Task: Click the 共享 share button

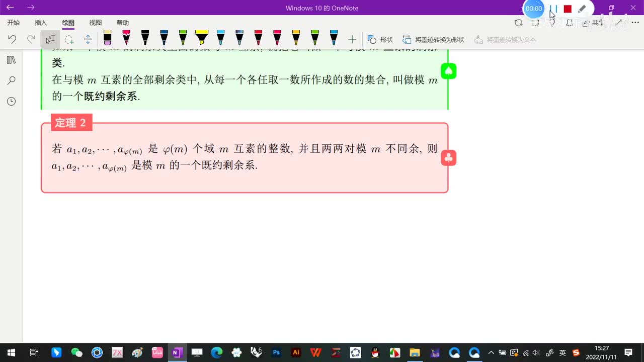Action: pyautogui.click(x=593, y=23)
